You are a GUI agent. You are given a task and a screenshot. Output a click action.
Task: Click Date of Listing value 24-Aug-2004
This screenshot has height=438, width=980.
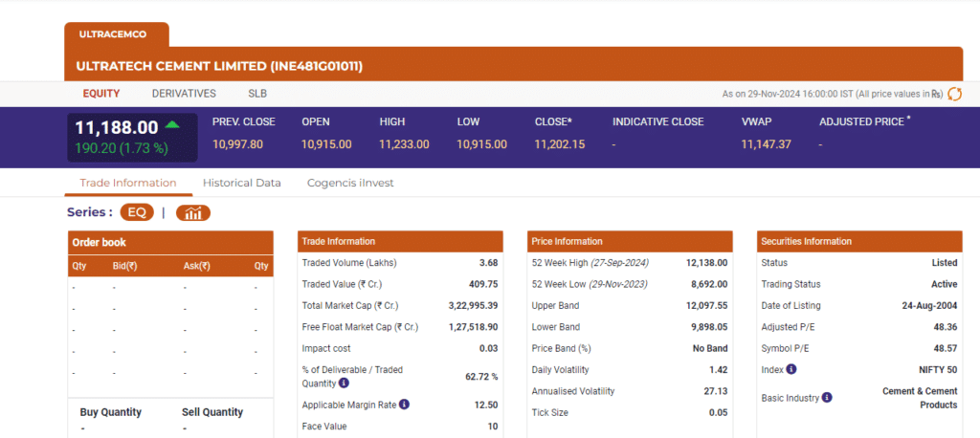click(x=930, y=305)
